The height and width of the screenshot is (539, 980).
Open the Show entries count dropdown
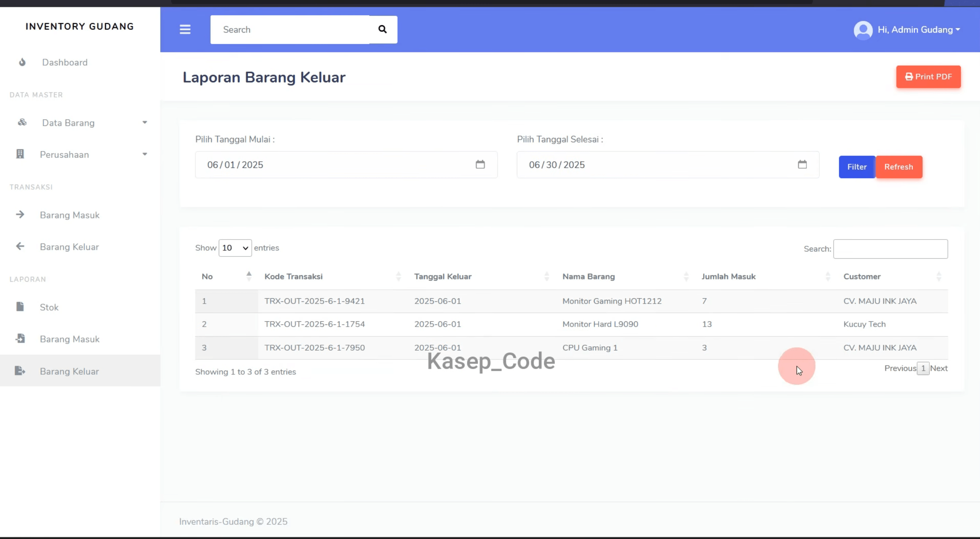pyautogui.click(x=235, y=248)
